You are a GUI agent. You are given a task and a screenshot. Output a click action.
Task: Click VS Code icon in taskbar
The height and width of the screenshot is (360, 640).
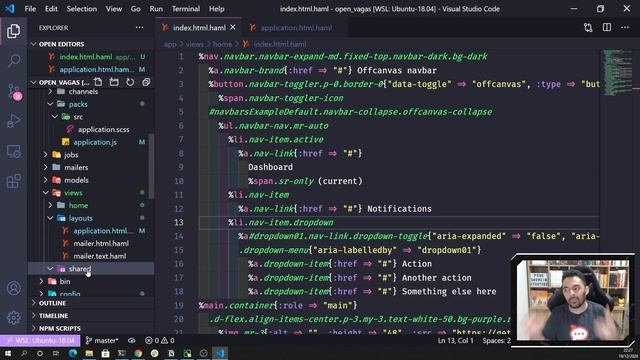[220, 353]
